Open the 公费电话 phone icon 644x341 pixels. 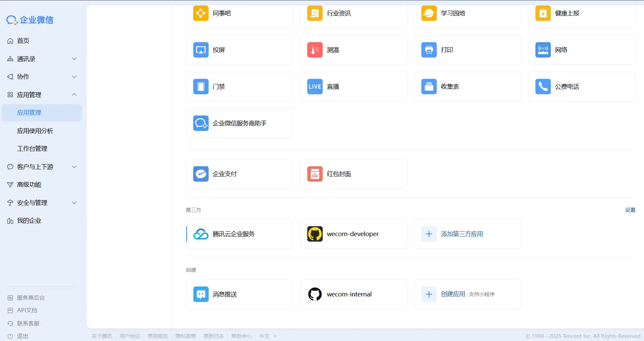pyautogui.click(x=543, y=87)
